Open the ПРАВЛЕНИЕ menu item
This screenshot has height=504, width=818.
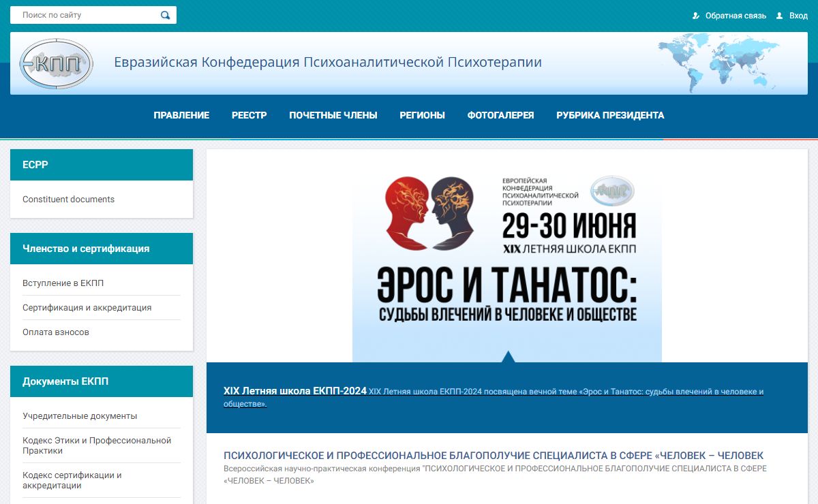(x=181, y=115)
